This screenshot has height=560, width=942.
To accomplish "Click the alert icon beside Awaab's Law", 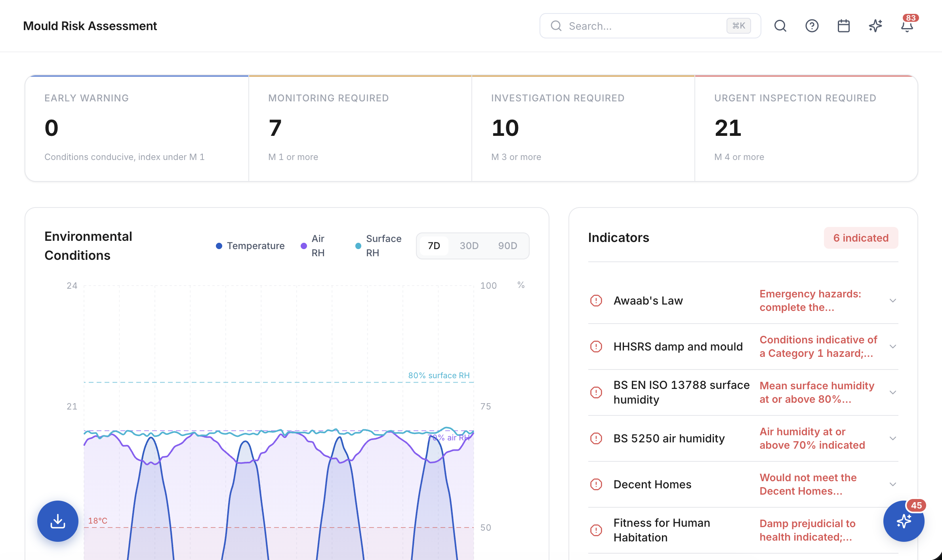I will click(x=596, y=301).
